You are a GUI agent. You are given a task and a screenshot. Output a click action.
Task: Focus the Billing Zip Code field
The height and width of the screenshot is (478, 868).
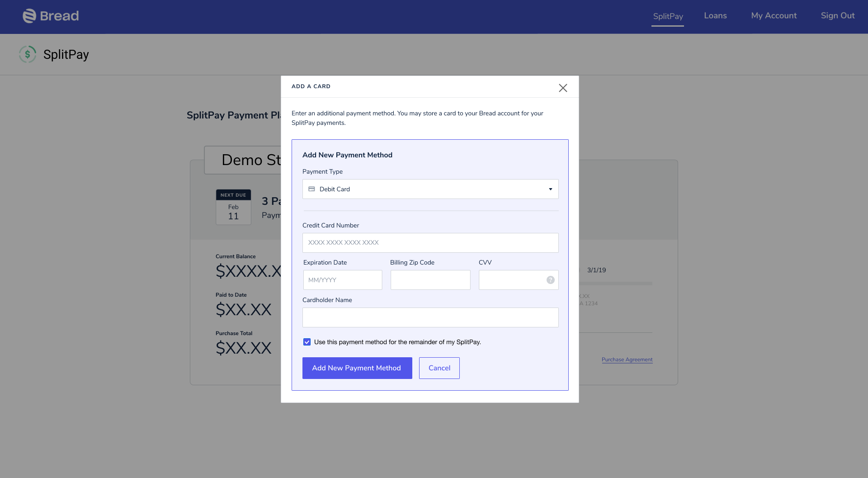[430, 280]
